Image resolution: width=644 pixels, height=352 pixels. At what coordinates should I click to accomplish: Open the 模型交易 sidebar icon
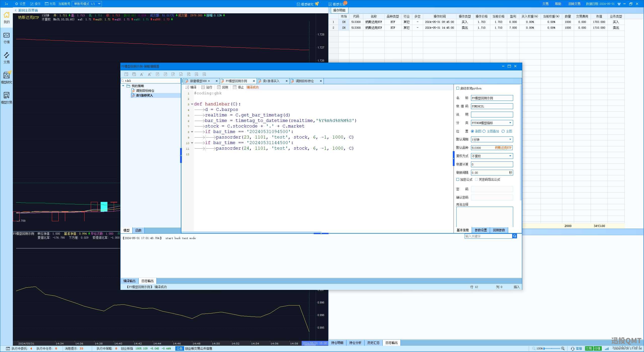point(7,98)
